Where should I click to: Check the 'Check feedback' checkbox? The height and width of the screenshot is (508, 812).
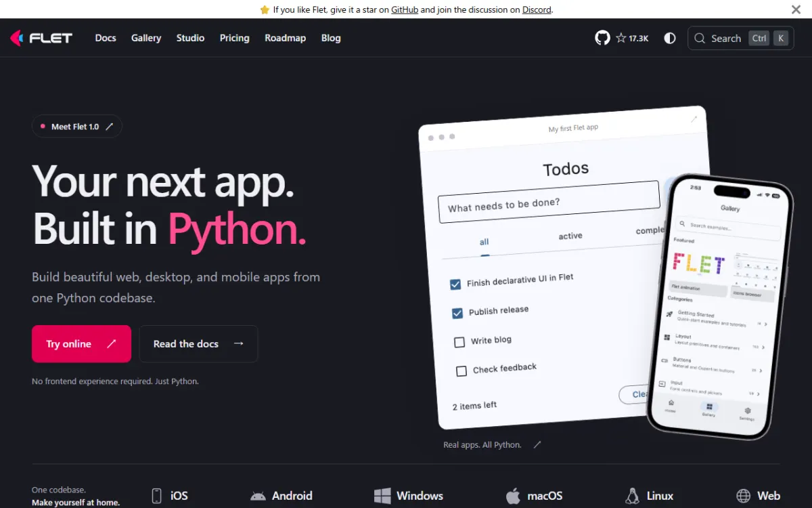pyautogui.click(x=461, y=371)
